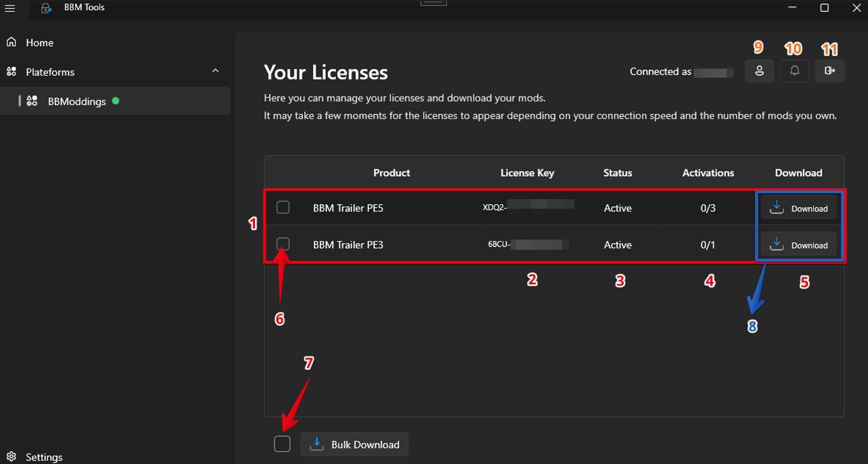Image resolution: width=868 pixels, height=464 pixels.
Task: Click the Plateforms grid icon
Action: (11, 72)
